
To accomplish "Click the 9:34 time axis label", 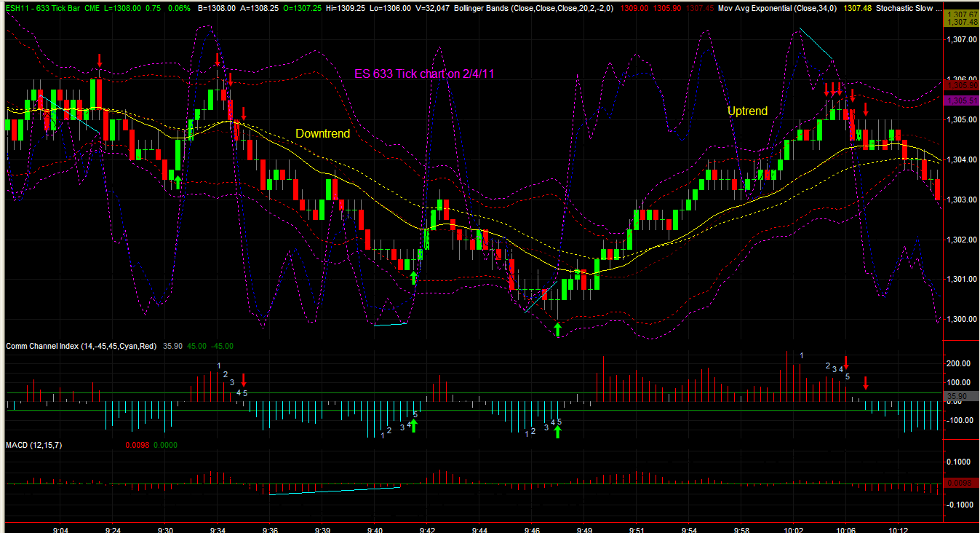I will [218, 531].
